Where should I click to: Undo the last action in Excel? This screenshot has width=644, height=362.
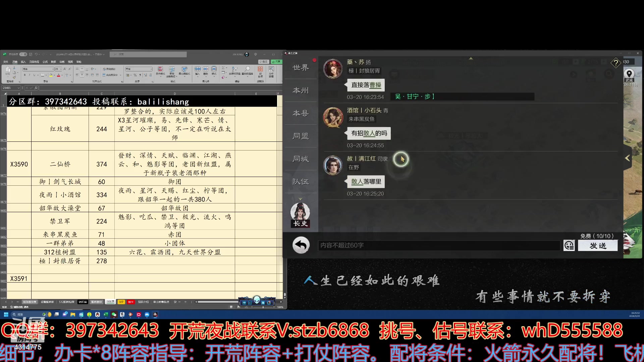click(36, 54)
